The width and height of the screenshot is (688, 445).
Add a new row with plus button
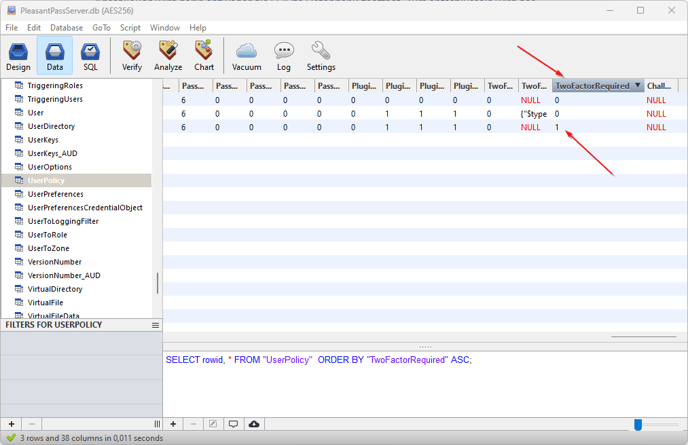point(173,424)
